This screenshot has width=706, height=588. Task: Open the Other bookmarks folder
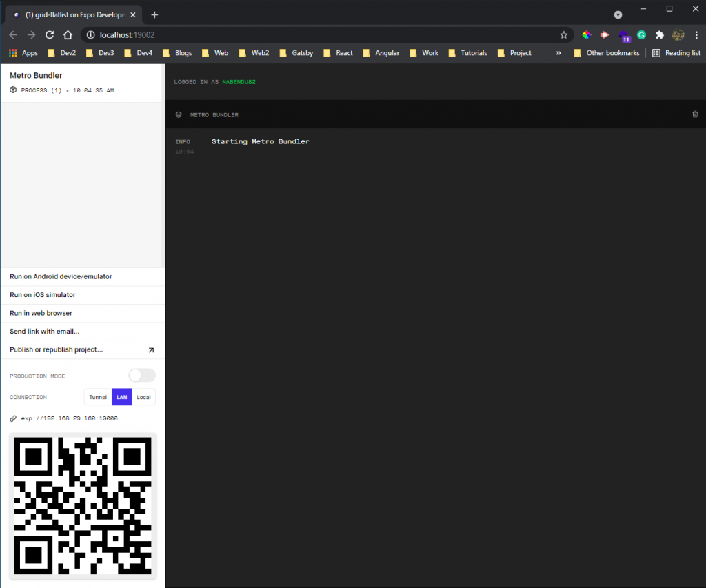[x=607, y=52]
